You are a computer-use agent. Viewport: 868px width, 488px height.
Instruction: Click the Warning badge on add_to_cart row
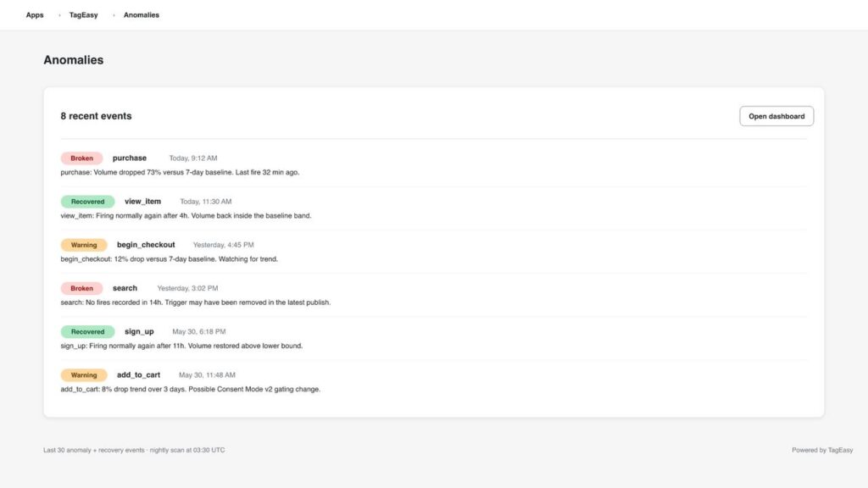(84, 375)
